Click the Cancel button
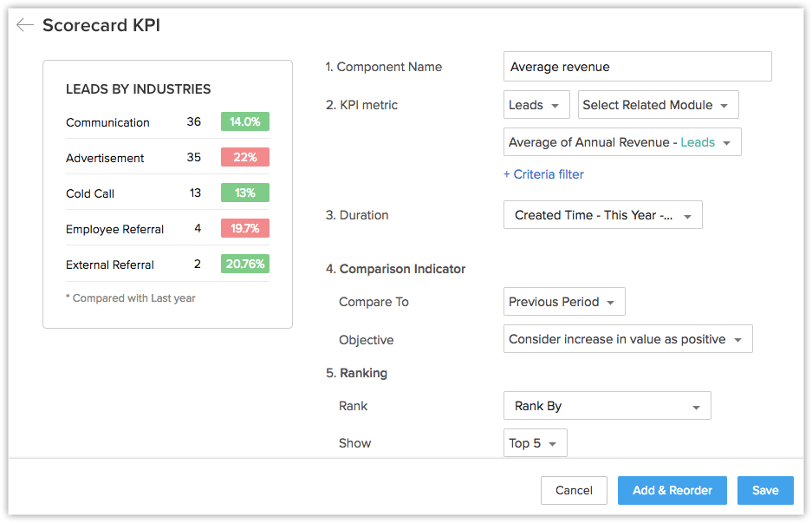Image resolution: width=812 pixels, height=523 pixels. pos(574,490)
